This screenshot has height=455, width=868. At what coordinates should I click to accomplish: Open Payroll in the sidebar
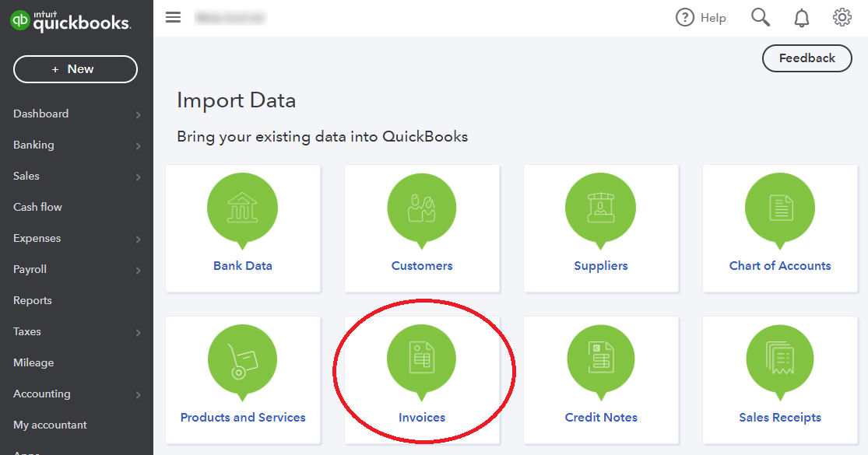pyautogui.click(x=30, y=269)
